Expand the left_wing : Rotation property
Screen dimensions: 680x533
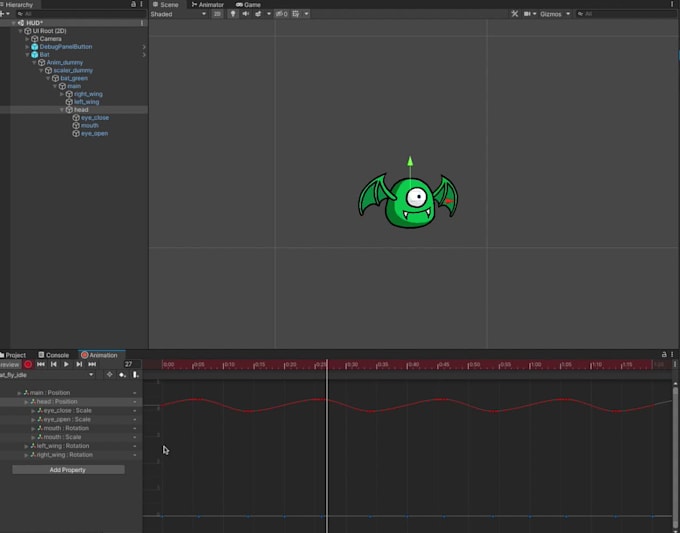pyautogui.click(x=26, y=446)
